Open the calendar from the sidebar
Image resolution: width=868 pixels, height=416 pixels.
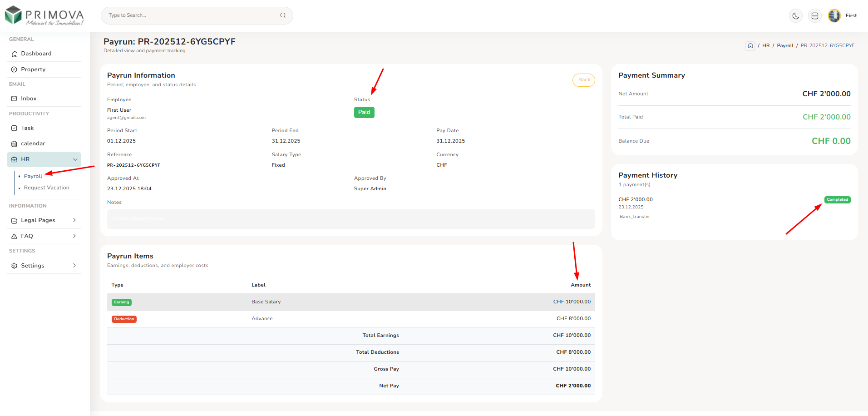click(33, 144)
